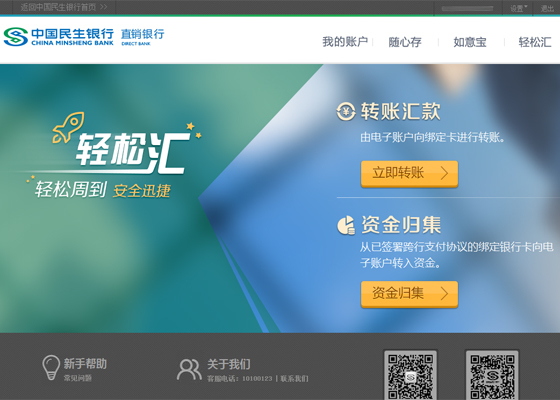Click the lightbulb 新手帮助 icon
Screen dimensions: 560x400
coord(51,367)
